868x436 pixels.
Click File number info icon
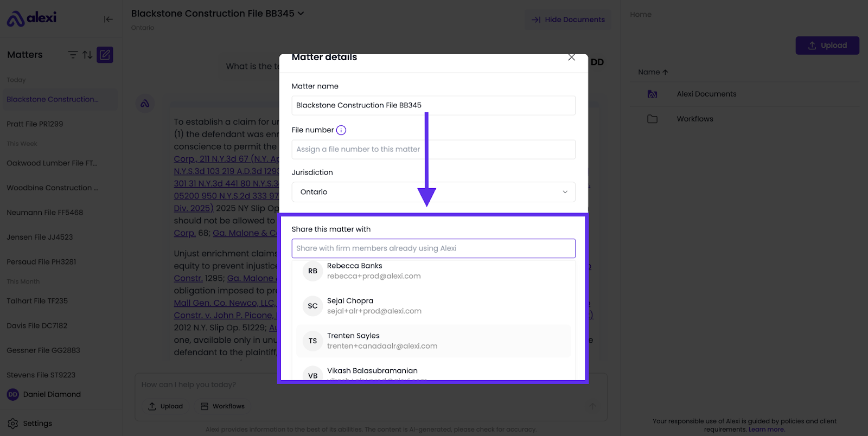pos(341,130)
